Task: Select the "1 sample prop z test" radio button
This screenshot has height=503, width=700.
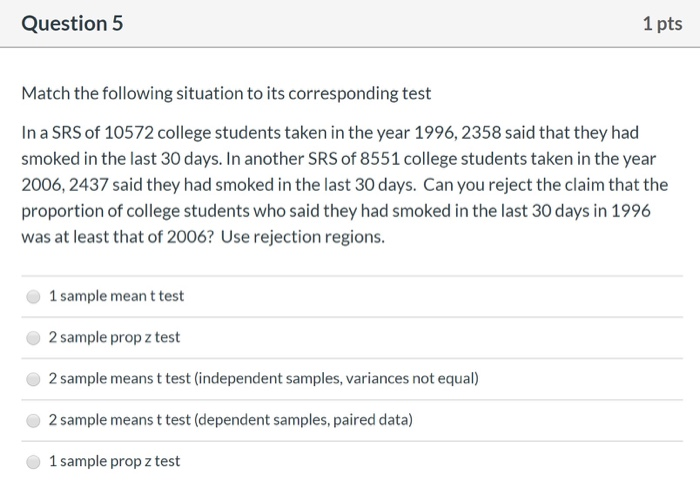Action: 34,461
